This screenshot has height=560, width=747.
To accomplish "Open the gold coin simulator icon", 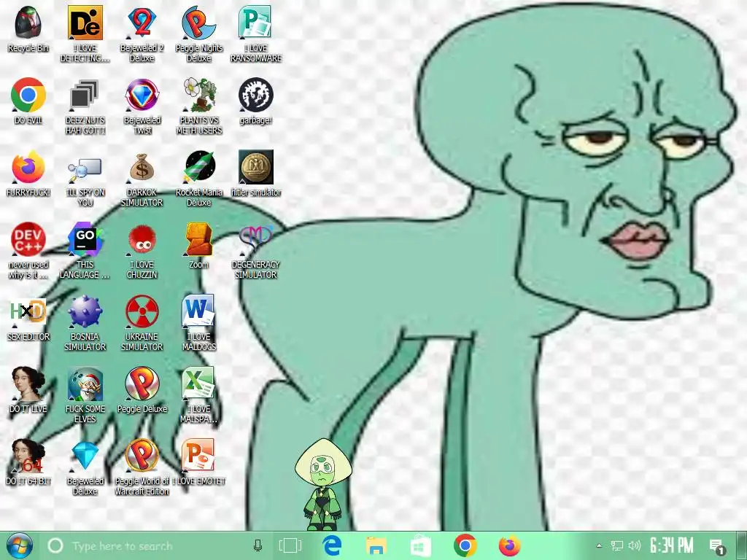I will click(x=256, y=167).
